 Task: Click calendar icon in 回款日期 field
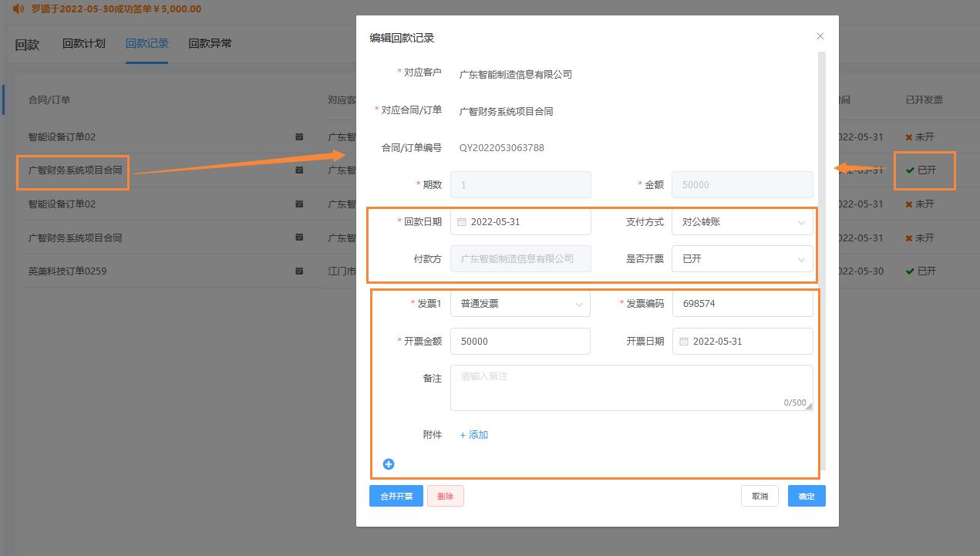pos(462,222)
